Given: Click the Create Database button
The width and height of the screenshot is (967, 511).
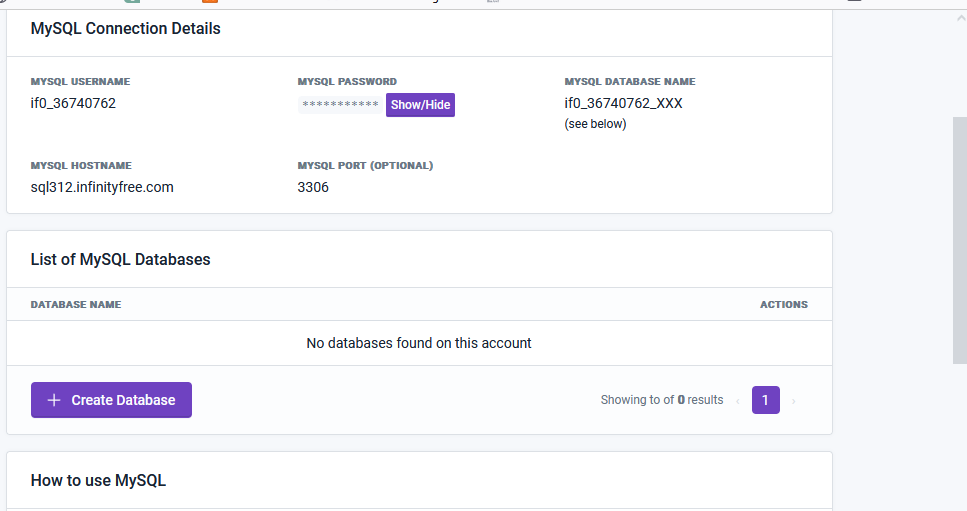Looking at the screenshot, I should pyautogui.click(x=111, y=400).
